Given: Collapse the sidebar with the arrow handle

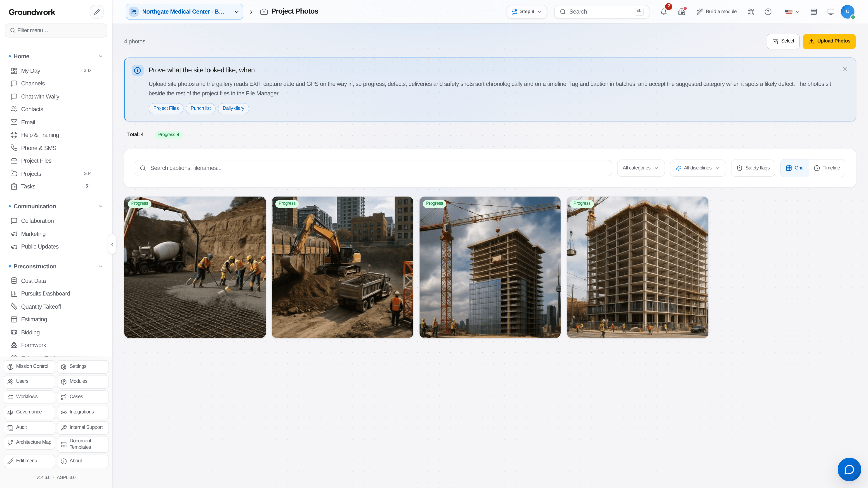Looking at the screenshot, I should click(112, 244).
